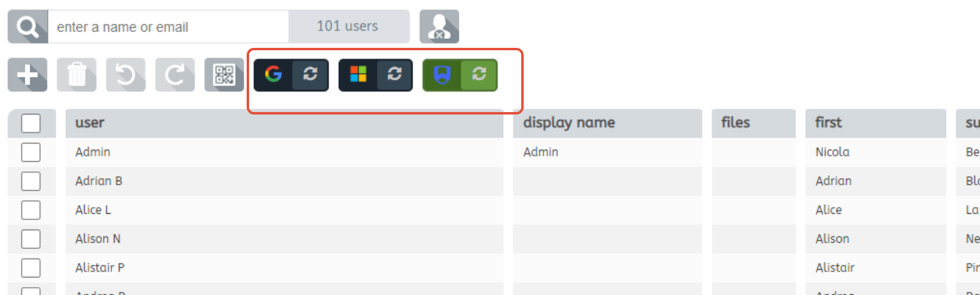
Task: Select the Alistair P user cell
Action: pyautogui.click(x=284, y=268)
